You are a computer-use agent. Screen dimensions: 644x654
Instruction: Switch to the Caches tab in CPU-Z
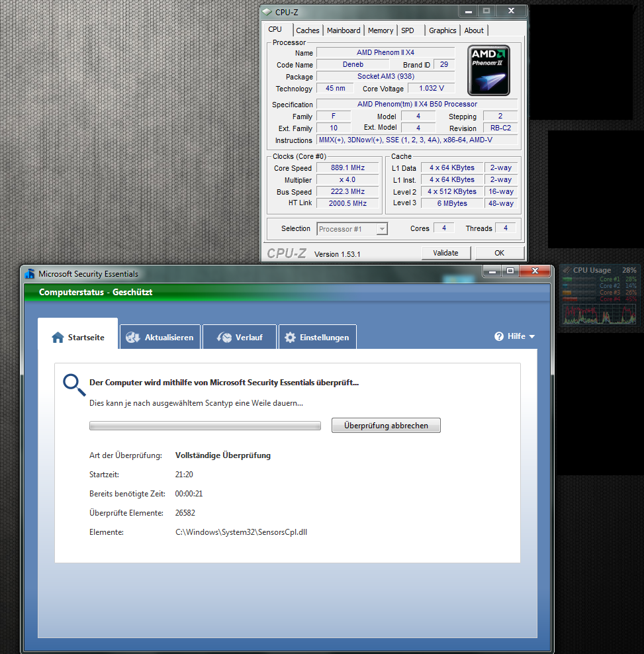pos(307,30)
